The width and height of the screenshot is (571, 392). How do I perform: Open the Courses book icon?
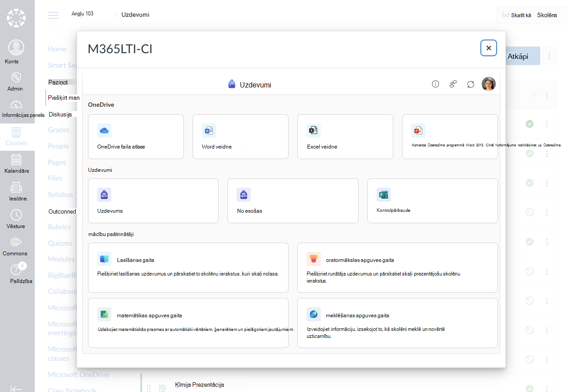(x=16, y=132)
